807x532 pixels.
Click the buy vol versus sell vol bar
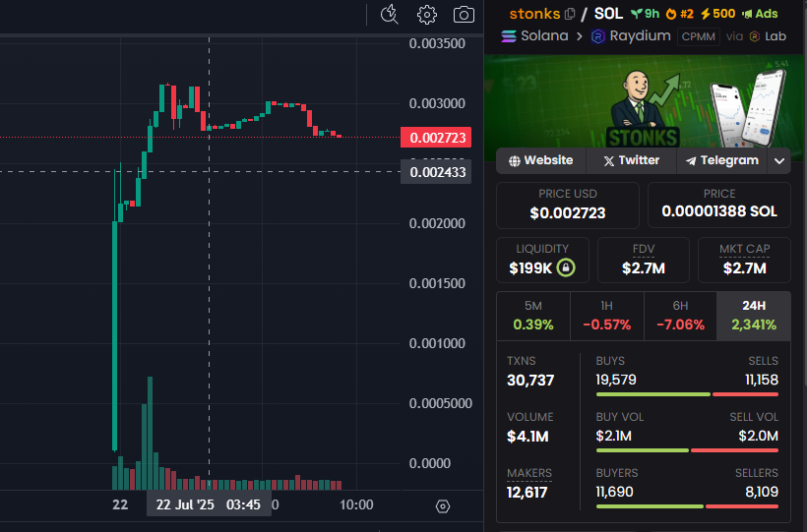tap(687, 450)
